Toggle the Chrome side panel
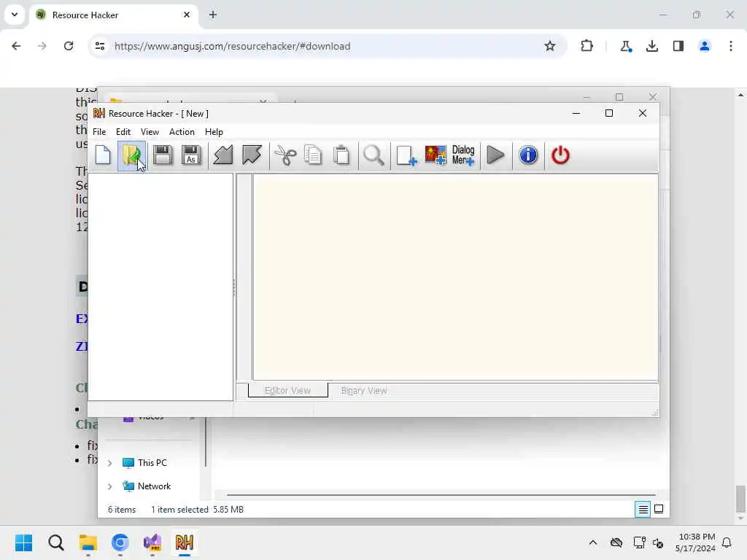Image resolution: width=747 pixels, height=560 pixels. (678, 46)
